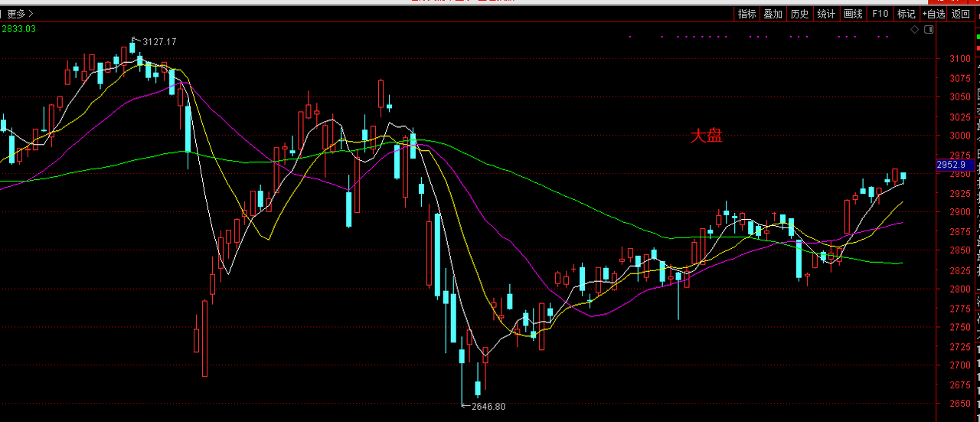The height and width of the screenshot is (422, 980).
Task: Select the 画线 drawing tool
Action: point(853,14)
